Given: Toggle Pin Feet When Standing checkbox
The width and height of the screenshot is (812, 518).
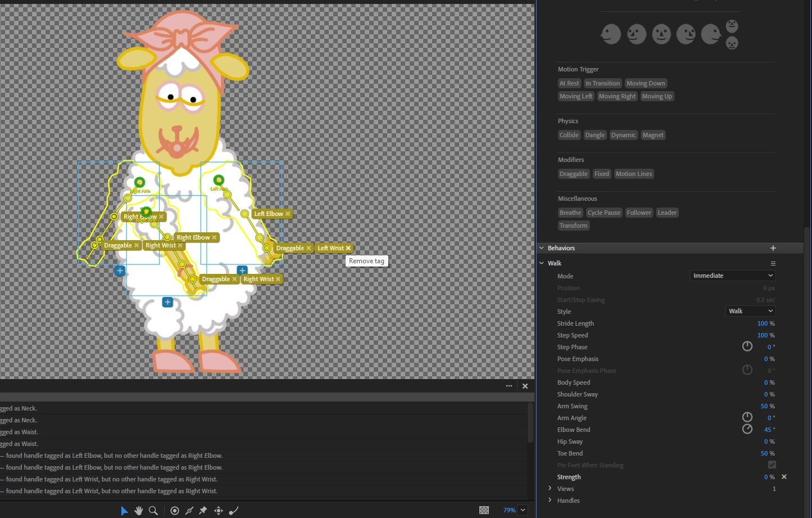Looking at the screenshot, I should click(x=772, y=465).
